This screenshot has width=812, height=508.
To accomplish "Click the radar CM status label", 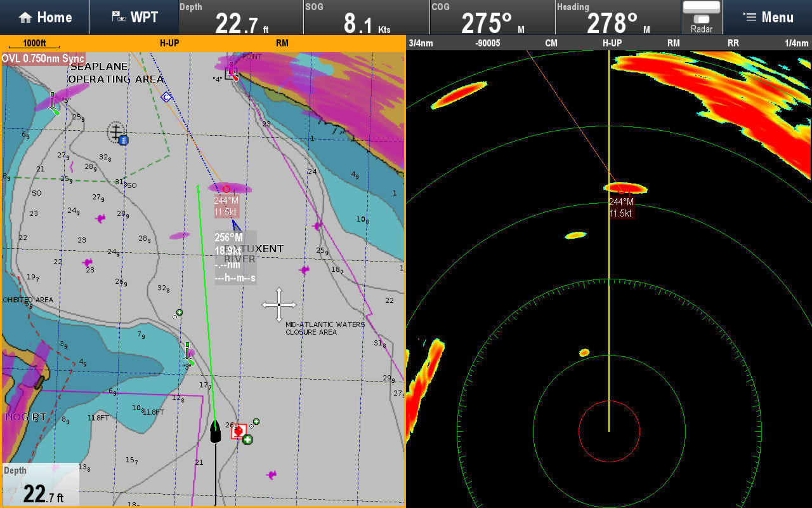I will (551, 43).
